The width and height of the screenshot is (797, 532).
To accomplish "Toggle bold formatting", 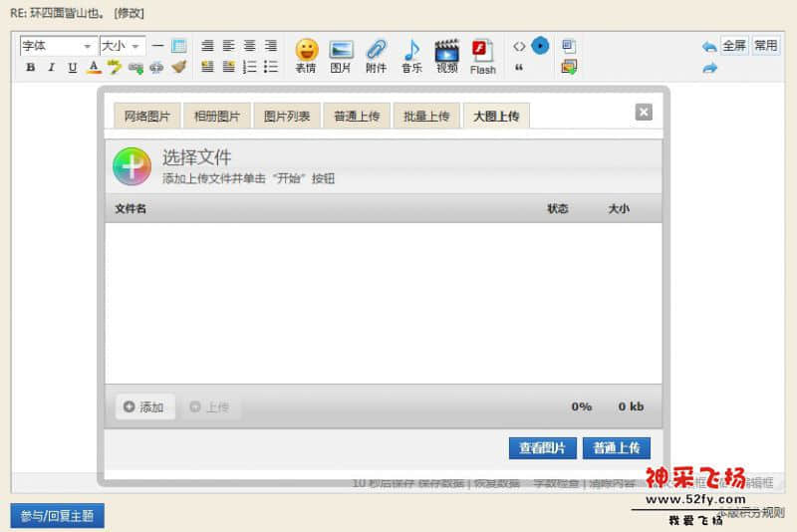I will point(31,67).
